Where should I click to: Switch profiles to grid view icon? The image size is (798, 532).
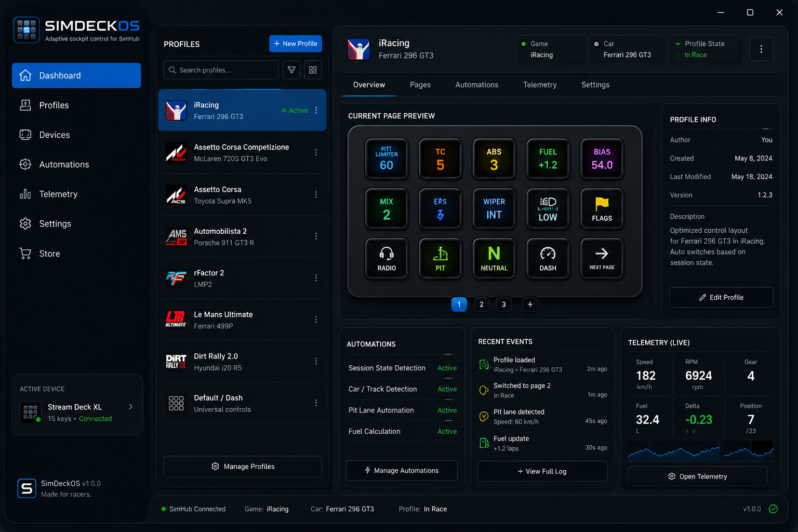pos(313,70)
